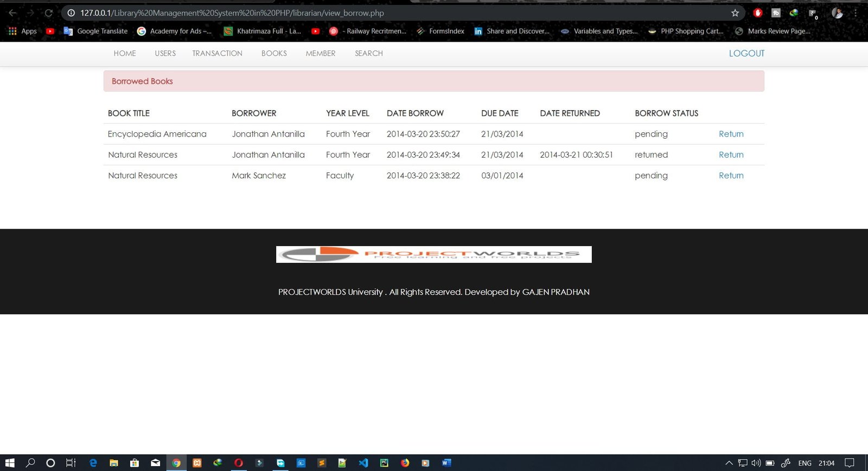The width and height of the screenshot is (868, 471).
Task: Click the browser address bar URL
Action: (x=232, y=13)
